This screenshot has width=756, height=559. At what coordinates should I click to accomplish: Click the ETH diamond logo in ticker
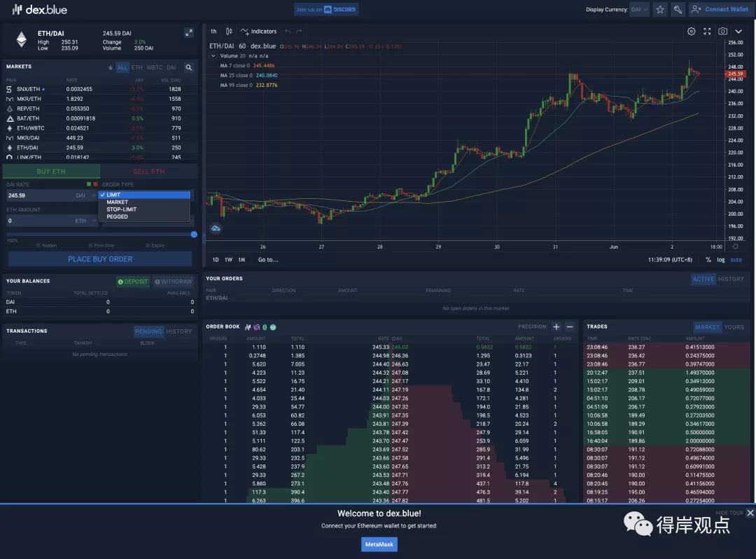coord(21,39)
